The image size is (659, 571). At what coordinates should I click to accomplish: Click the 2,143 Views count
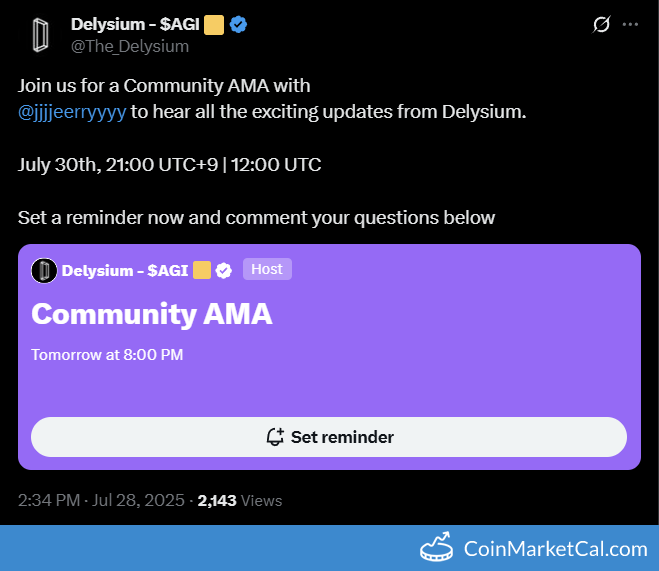point(240,500)
